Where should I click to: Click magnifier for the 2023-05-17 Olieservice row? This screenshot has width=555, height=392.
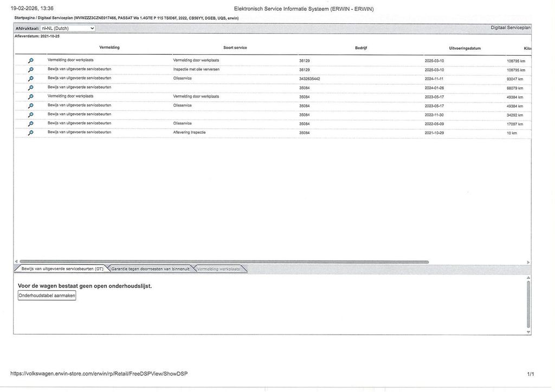[x=30, y=106]
